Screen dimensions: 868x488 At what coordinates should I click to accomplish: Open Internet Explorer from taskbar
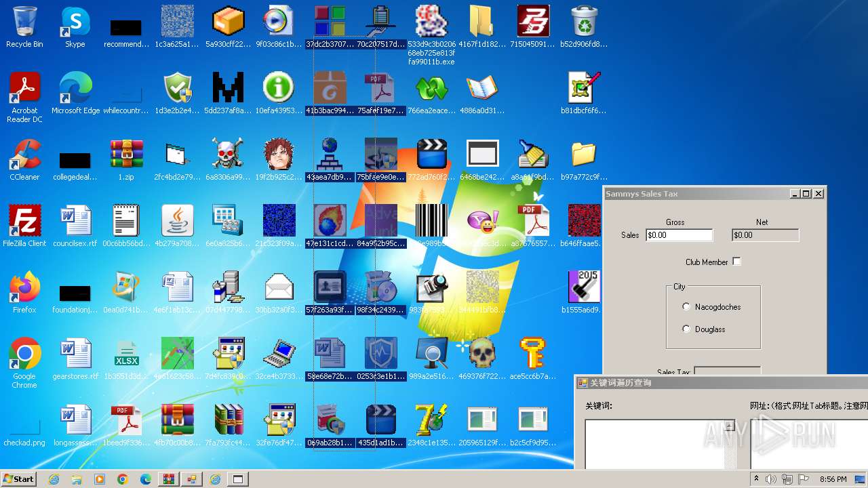pos(54,479)
